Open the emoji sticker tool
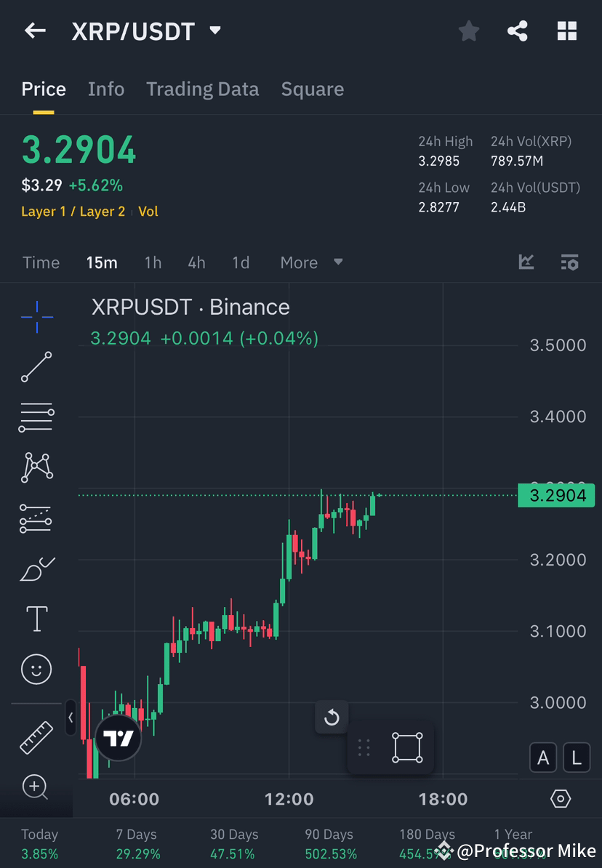 point(36,669)
